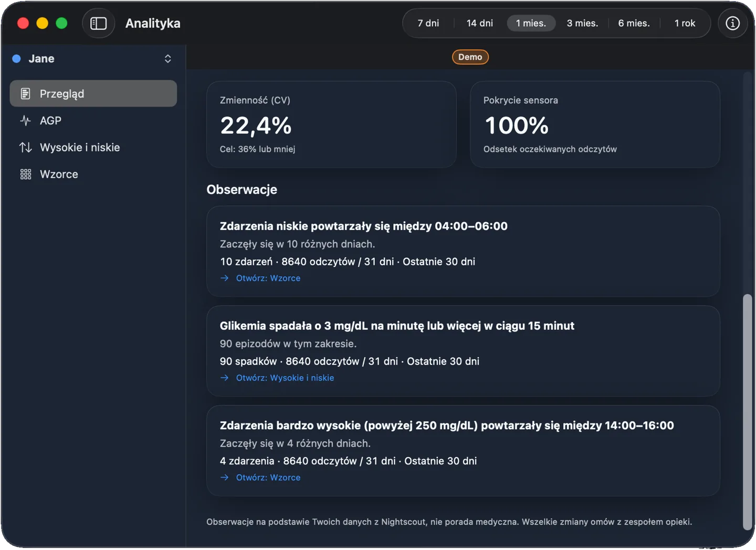Image resolution: width=756 pixels, height=550 pixels.
Task: Go to the Wzorce section
Action: click(x=93, y=174)
